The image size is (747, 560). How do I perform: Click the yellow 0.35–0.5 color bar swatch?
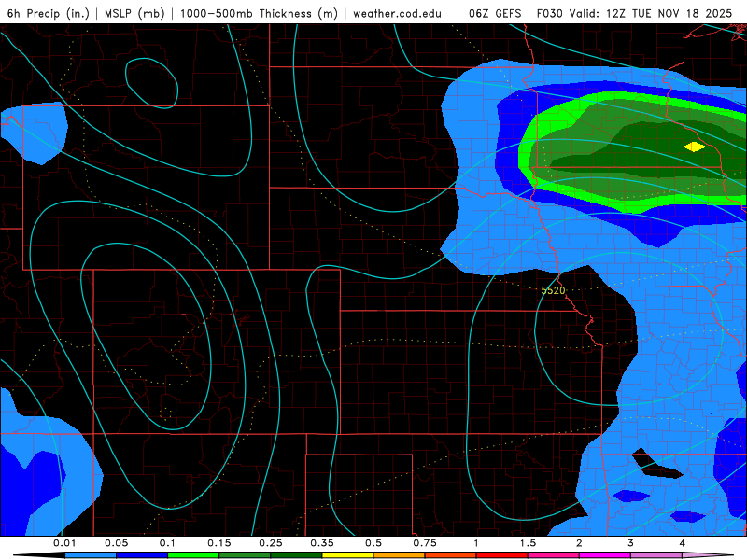347,555
